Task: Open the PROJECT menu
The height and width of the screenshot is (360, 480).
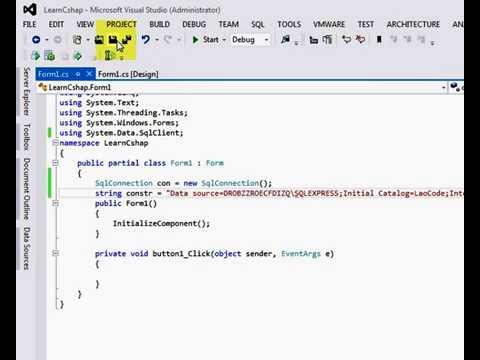Action: 121,24
